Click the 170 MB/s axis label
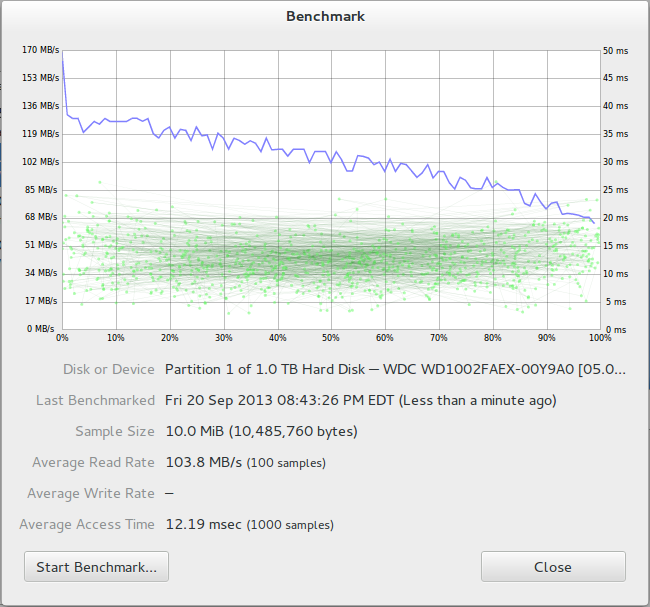Screen dimensions: 650x607 (x=41, y=50)
